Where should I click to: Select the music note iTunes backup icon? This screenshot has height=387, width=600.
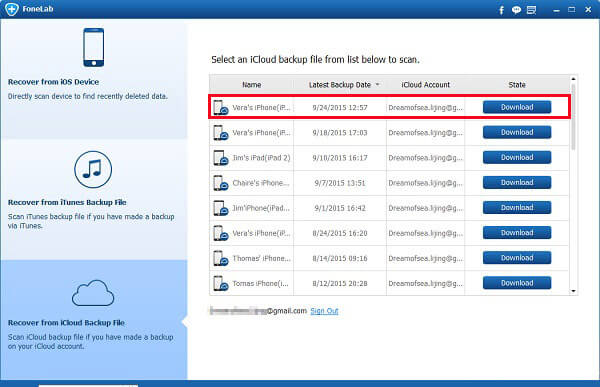(93, 170)
